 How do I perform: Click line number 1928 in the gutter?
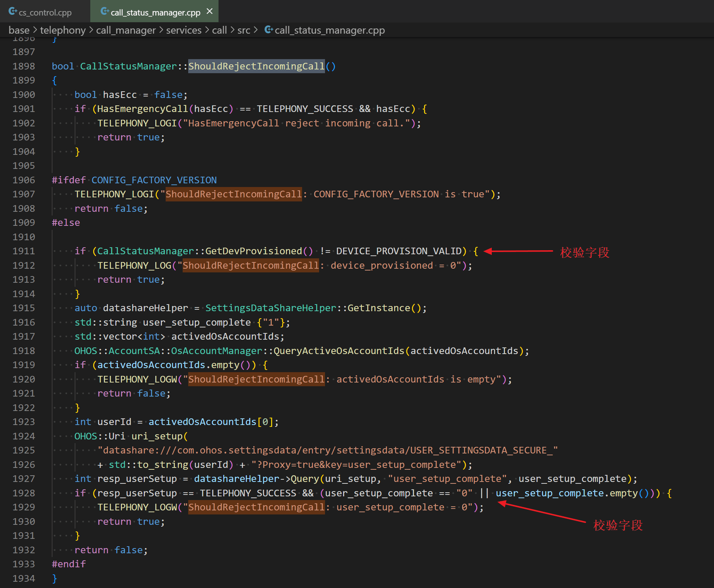pos(24,493)
